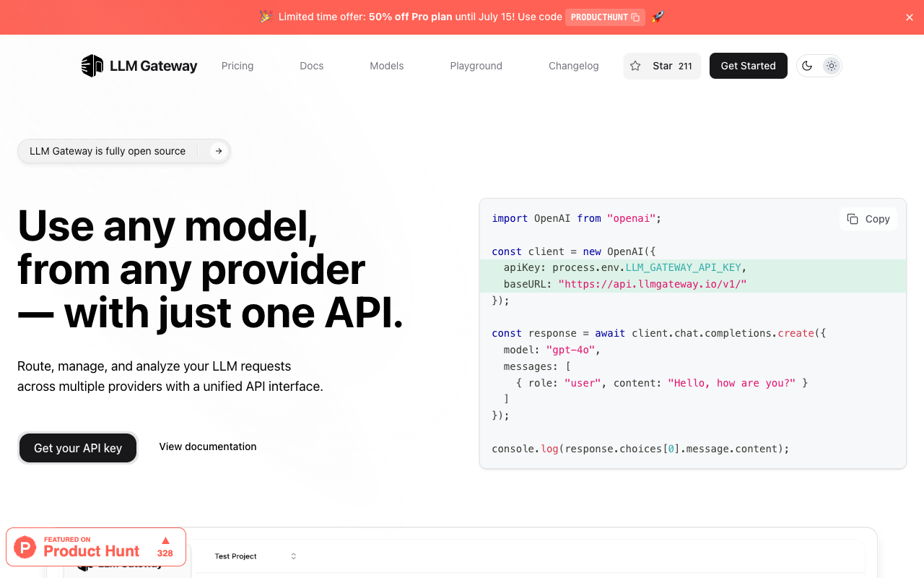Click the Get Started button
The width and height of the screenshot is (924, 578).
click(748, 66)
